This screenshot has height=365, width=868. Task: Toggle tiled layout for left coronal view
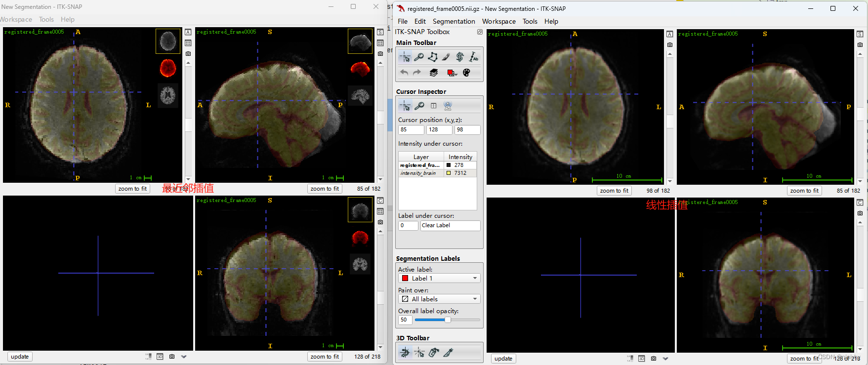coord(380,211)
